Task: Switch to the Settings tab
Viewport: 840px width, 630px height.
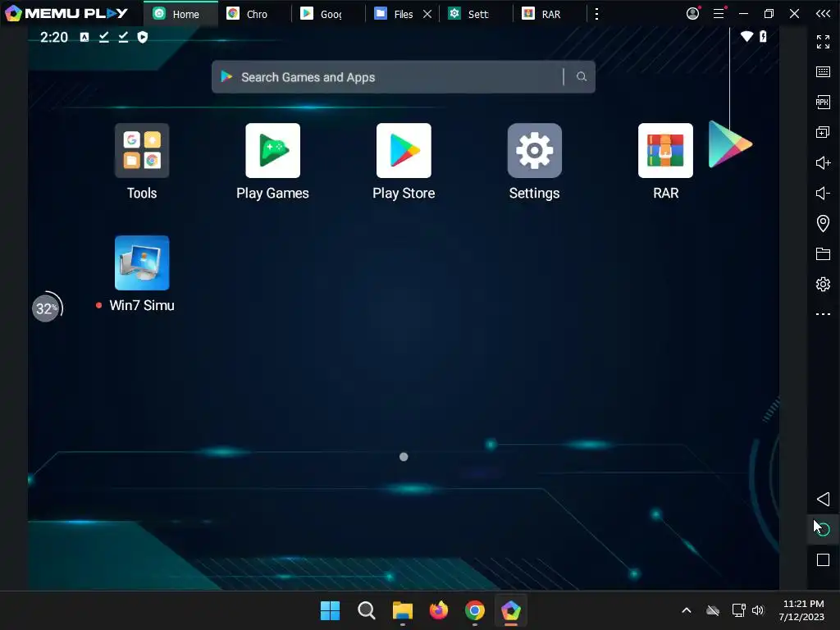Action: tap(476, 14)
